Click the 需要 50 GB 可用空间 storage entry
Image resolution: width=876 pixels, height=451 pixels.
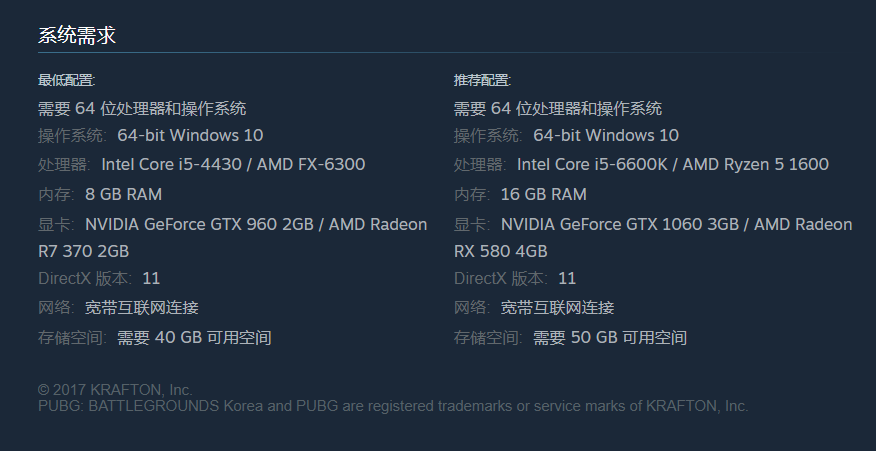pos(610,338)
